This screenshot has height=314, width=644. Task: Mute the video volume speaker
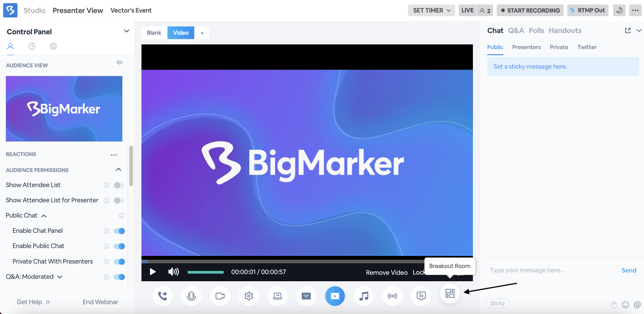pyautogui.click(x=174, y=272)
